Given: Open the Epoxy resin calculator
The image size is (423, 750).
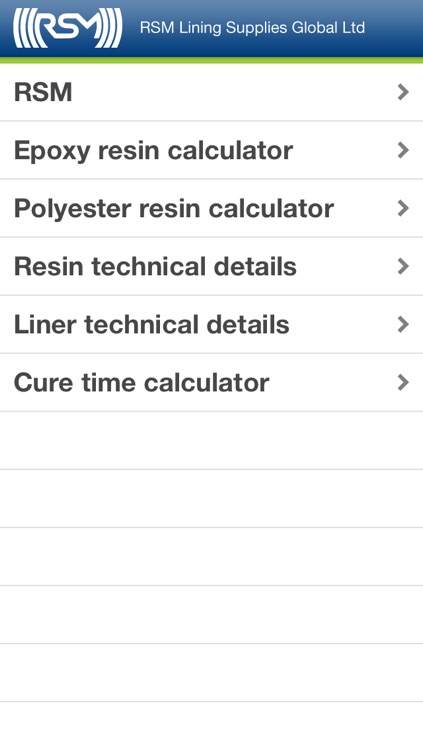Looking at the screenshot, I should tap(212, 150).
